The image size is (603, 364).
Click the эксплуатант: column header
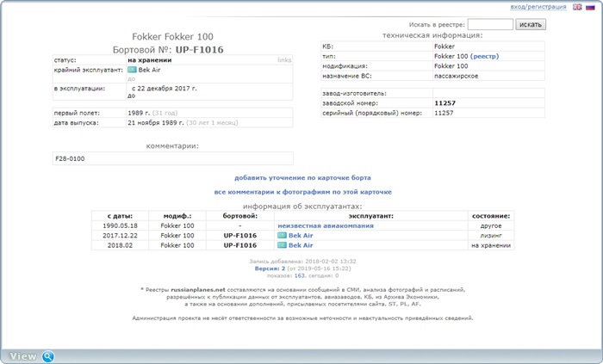(x=370, y=216)
